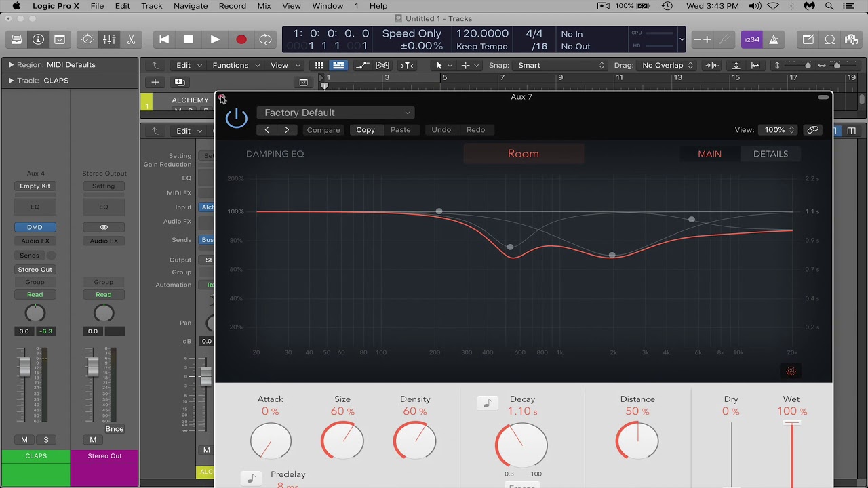Open the Library panel icon
The width and height of the screenshot is (868, 488).
16,39
